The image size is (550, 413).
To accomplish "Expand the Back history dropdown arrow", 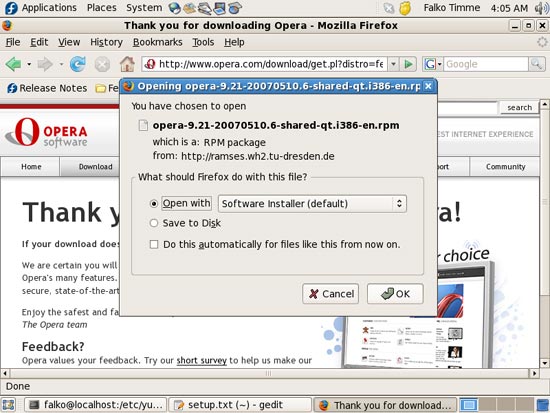I will pyautogui.click(x=29, y=64).
